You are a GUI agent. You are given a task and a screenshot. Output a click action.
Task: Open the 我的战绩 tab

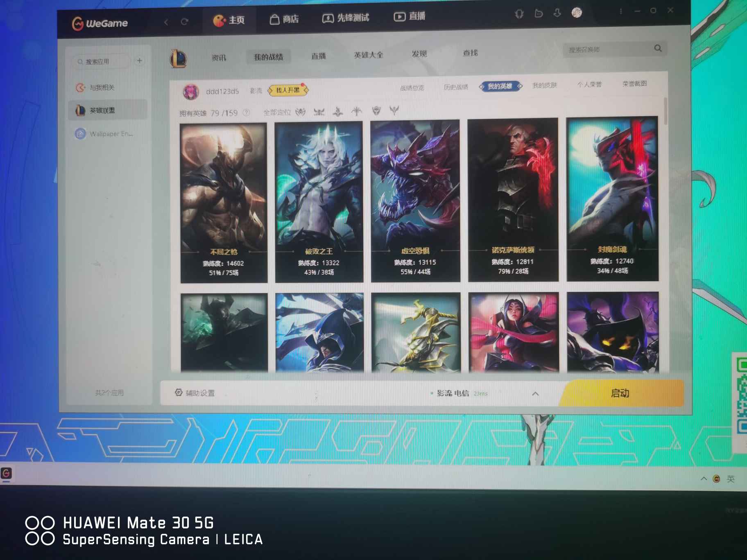point(269,57)
